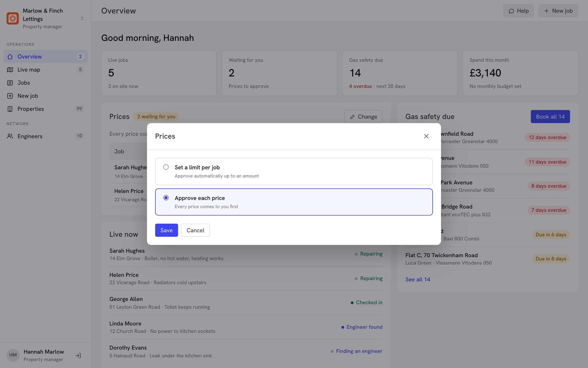Viewport: 588px width, 368px height.
Task: Open the See all 14 link
Action: (418, 279)
